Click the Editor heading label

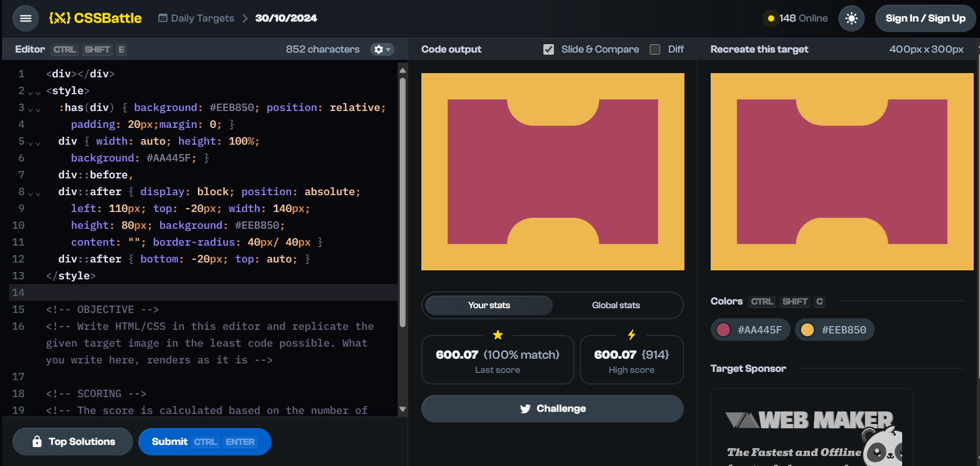coord(30,49)
